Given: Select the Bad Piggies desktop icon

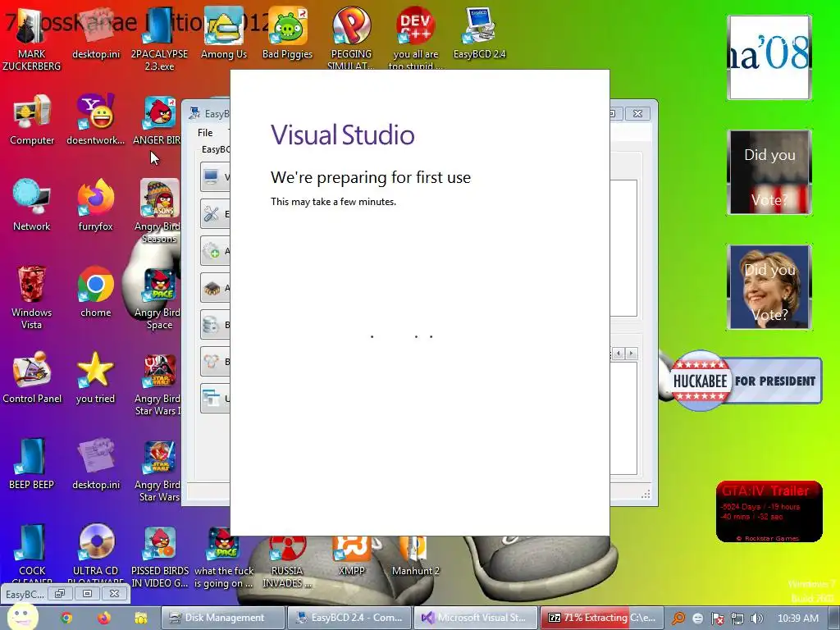Looking at the screenshot, I should click(287, 33).
